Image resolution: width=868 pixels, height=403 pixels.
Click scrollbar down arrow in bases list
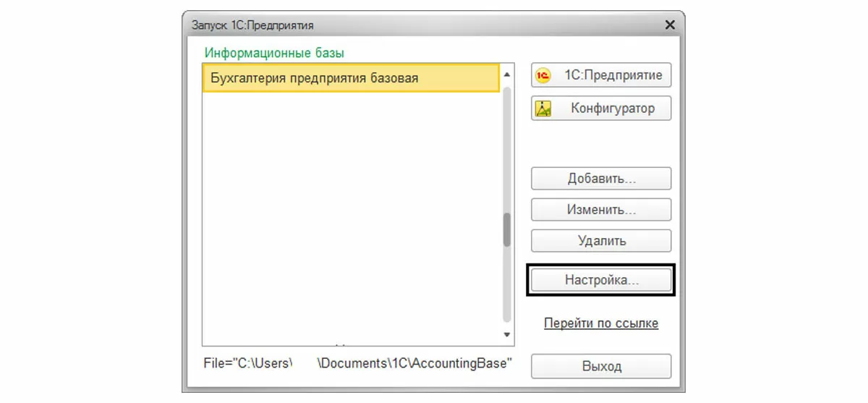coord(507,334)
